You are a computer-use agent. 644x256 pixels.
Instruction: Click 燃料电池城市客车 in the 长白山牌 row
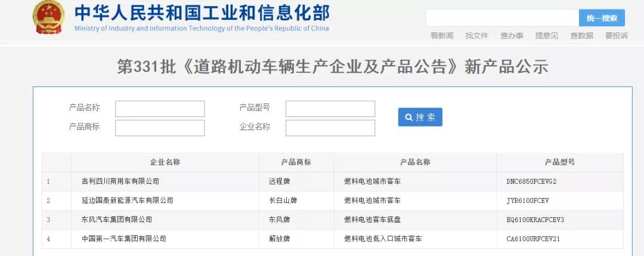tap(373, 201)
